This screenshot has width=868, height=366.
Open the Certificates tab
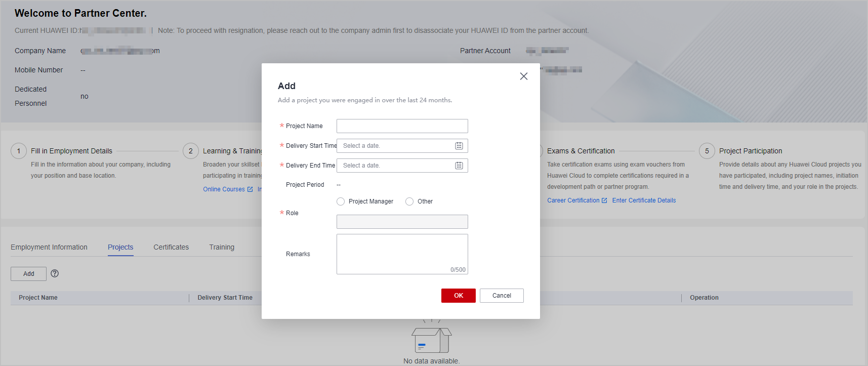(171, 247)
